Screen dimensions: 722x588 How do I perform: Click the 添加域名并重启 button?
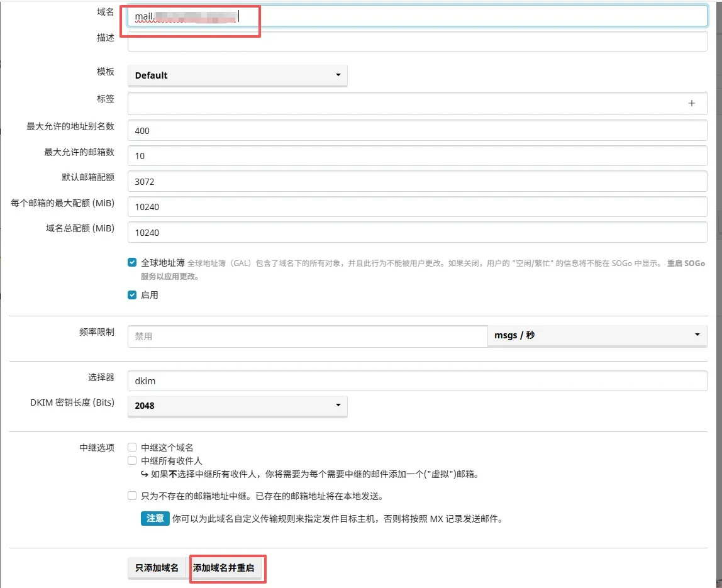click(227, 568)
